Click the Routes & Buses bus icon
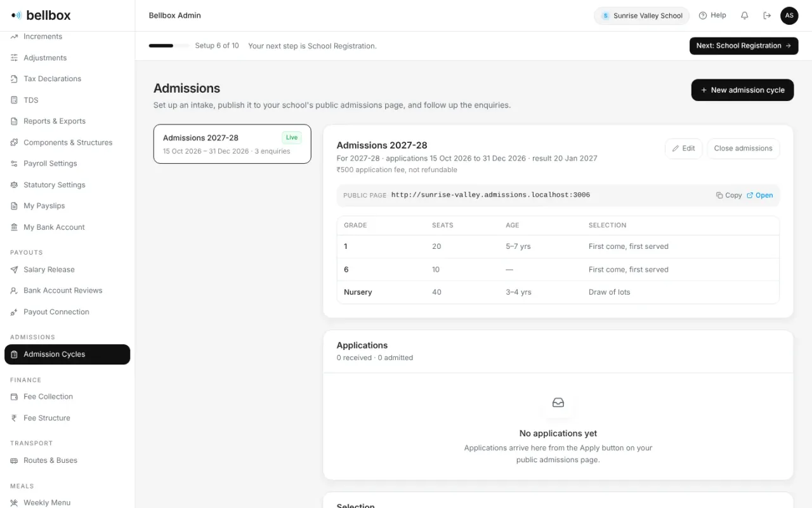The width and height of the screenshot is (812, 508). point(14,460)
